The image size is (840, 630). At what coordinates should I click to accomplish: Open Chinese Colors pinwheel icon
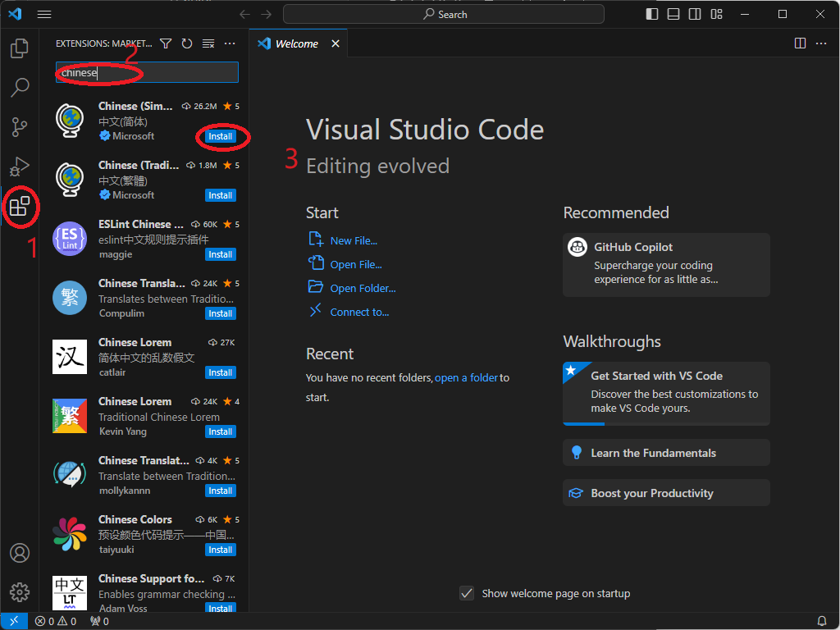point(70,534)
